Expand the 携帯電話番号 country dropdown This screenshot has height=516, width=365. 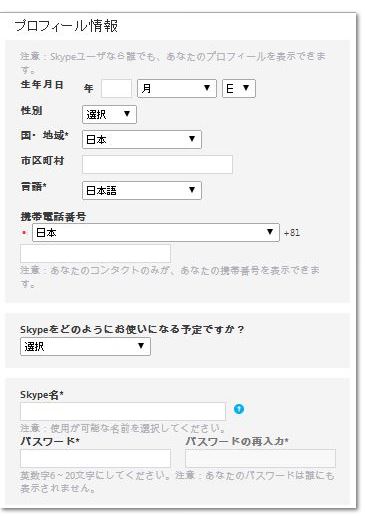point(156,232)
